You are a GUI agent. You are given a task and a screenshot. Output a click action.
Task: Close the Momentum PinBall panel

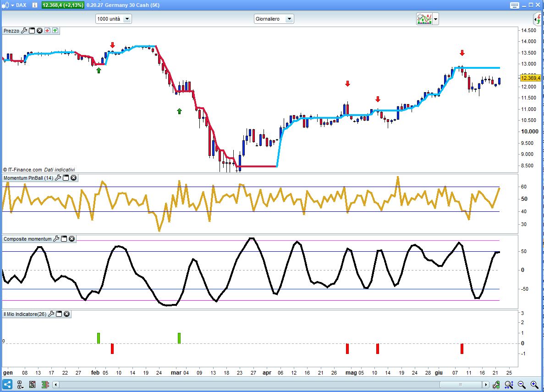point(73,178)
